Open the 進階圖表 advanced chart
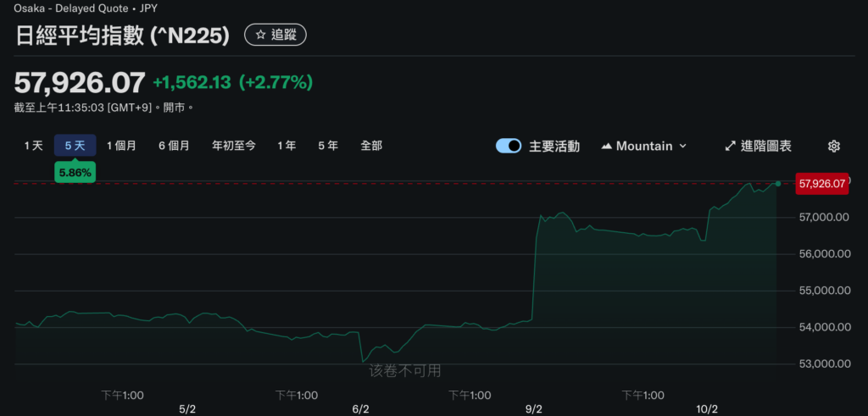868x416 pixels. pos(758,146)
